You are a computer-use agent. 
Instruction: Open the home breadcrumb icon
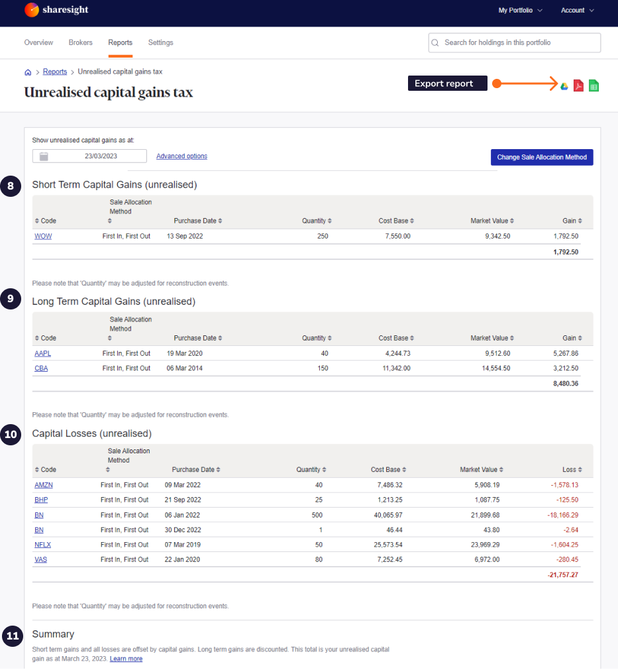28,72
